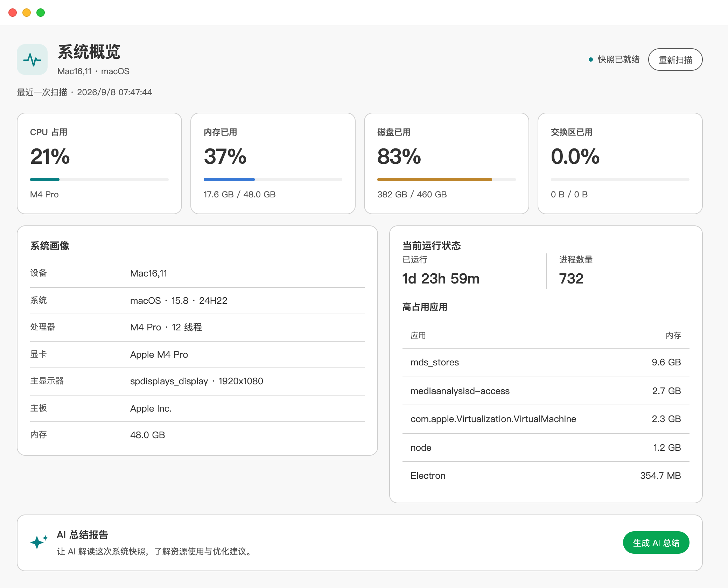Click the last scan timestamp text
The image size is (728, 588).
84,92
